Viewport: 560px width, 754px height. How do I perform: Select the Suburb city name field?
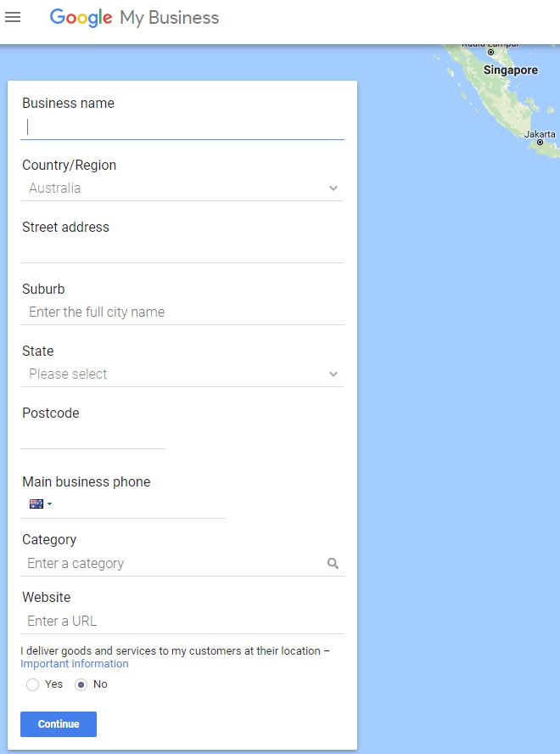click(x=182, y=312)
